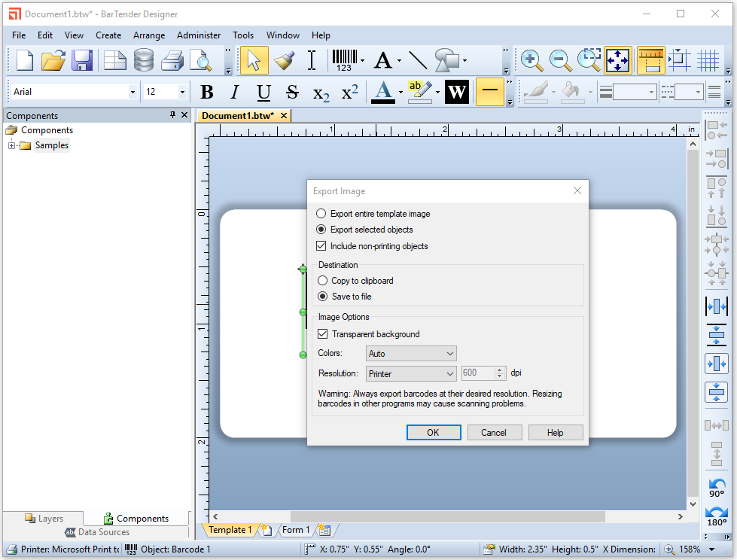Apply superscript formatting
The width and height of the screenshot is (737, 560).
tap(350, 91)
